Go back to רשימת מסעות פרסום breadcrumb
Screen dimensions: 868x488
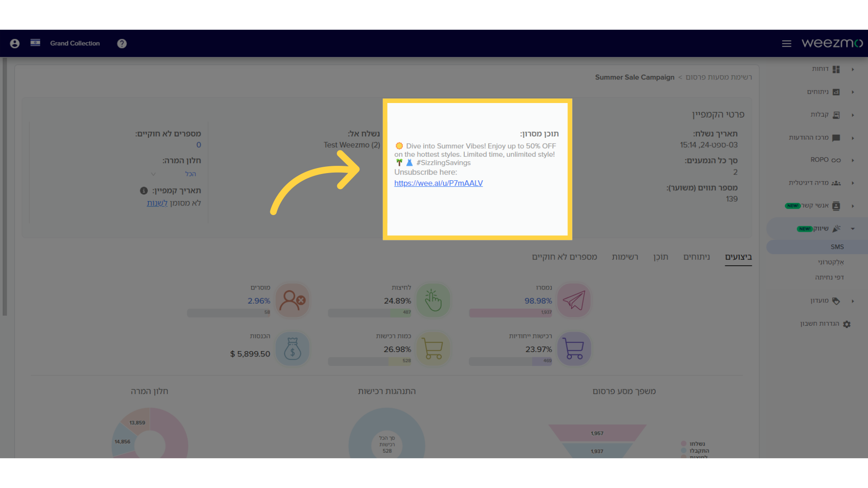pyautogui.click(x=719, y=77)
